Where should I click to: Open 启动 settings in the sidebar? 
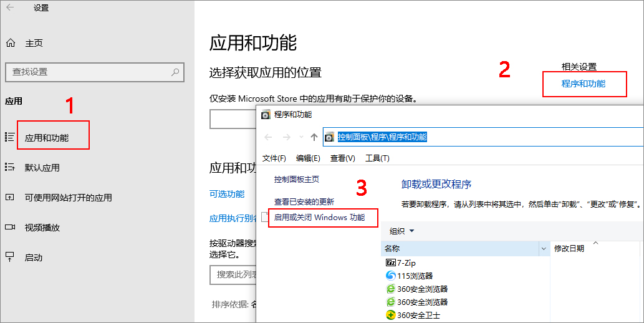point(33,258)
